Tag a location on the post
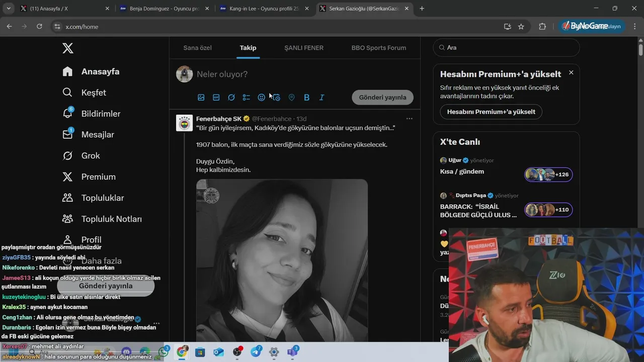The image size is (644, 362). 291,98
